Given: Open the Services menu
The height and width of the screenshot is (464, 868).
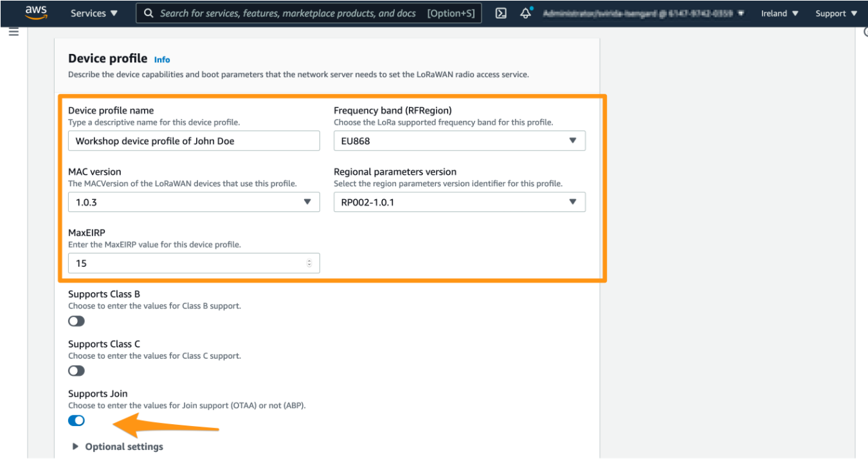Looking at the screenshot, I should pos(94,13).
